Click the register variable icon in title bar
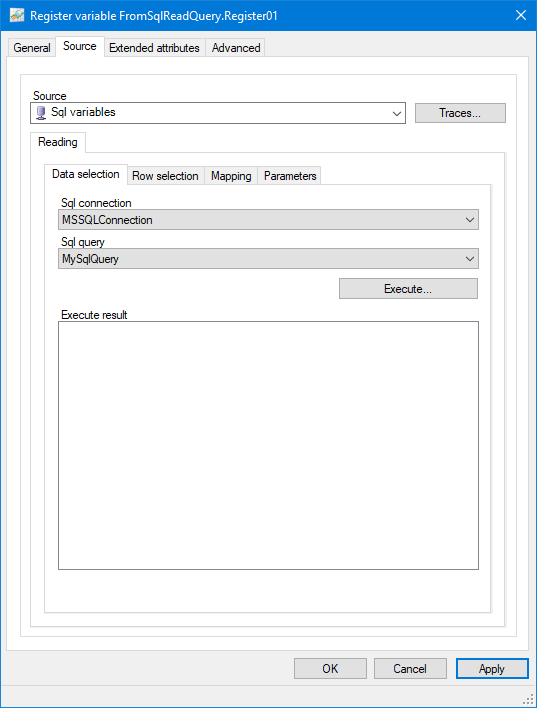This screenshot has width=537, height=708. coord(17,15)
